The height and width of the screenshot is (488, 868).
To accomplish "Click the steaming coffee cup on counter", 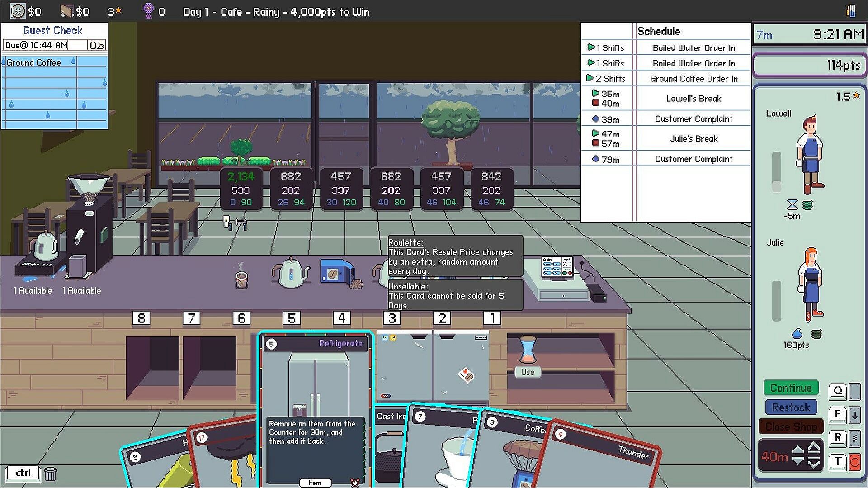I will [241, 276].
